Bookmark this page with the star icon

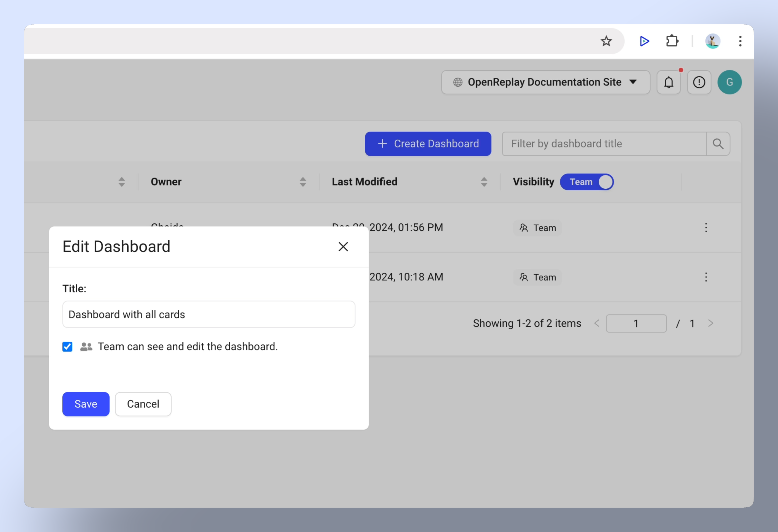coord(606,41)
